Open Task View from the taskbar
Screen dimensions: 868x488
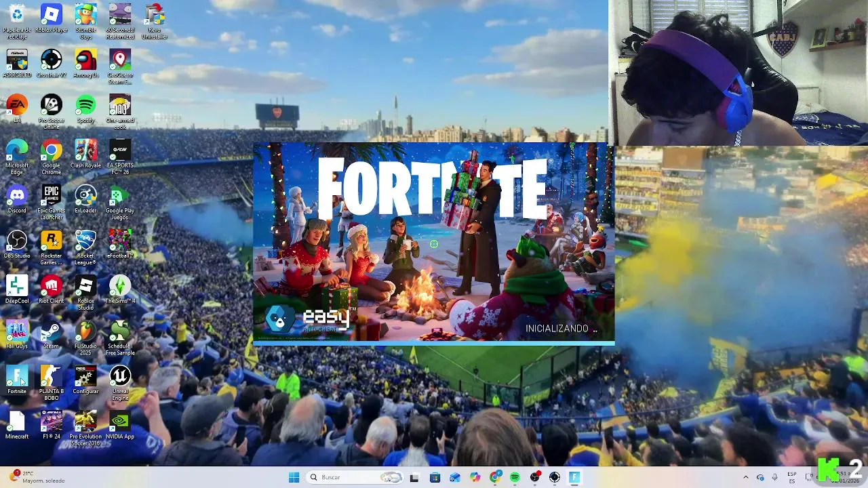(414, 477)
